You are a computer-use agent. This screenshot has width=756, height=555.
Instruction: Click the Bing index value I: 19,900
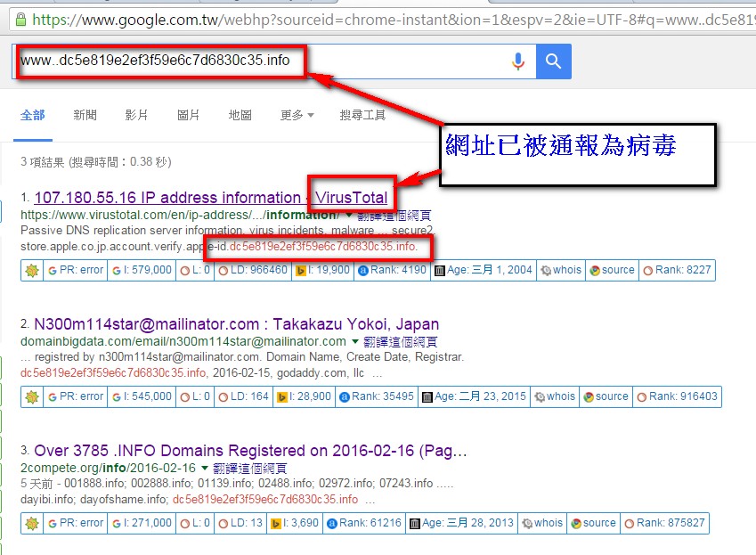[322, 270]
